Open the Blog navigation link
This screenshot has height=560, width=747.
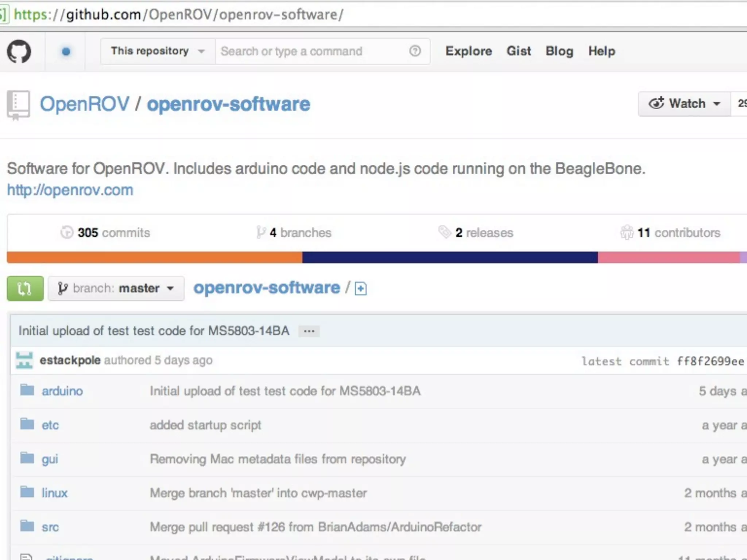559,51
